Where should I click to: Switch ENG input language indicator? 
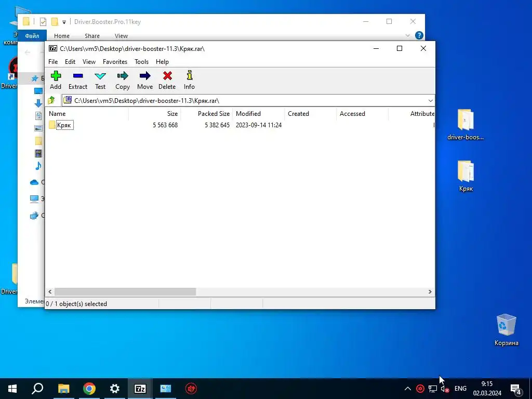pos(460,389)
